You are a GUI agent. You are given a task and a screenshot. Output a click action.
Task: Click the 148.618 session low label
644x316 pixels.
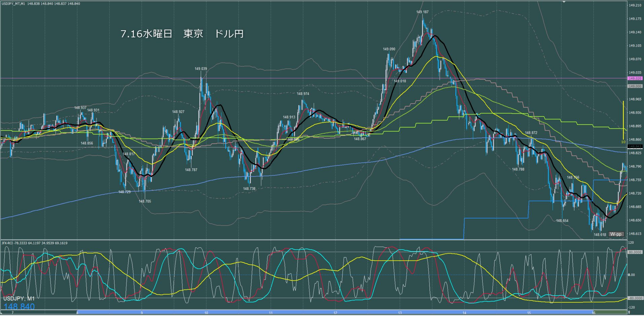pos(600,235)
